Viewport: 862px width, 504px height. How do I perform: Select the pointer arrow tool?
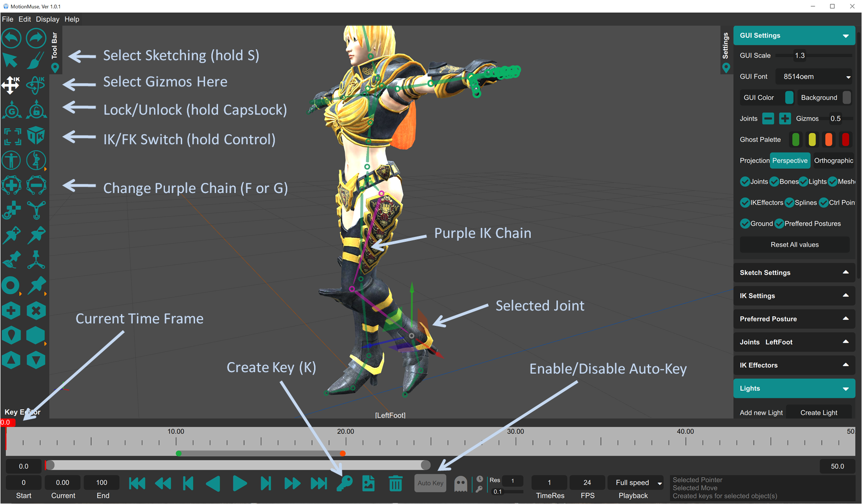[11, 61]
